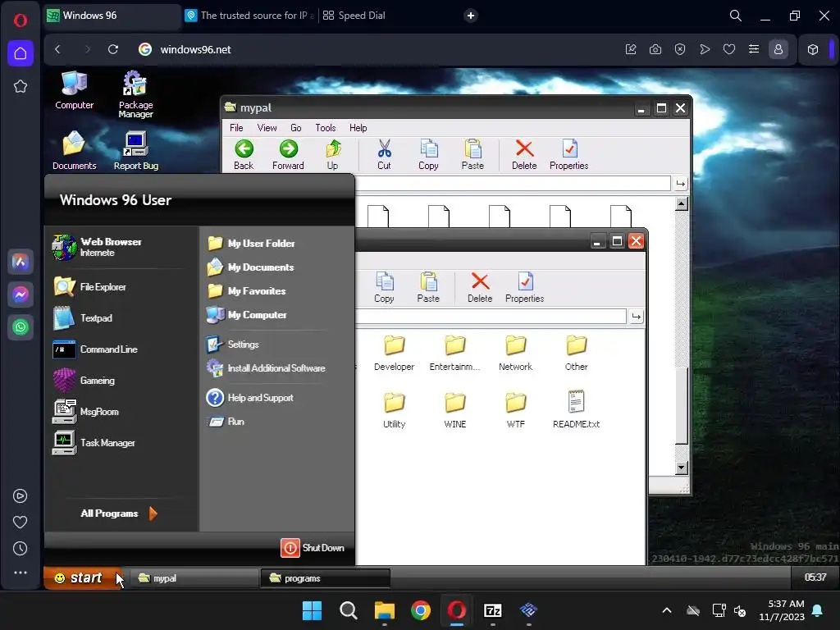Click Properties in mypal window toolbar
Screen dimensions: 840x630
point(569,155)
